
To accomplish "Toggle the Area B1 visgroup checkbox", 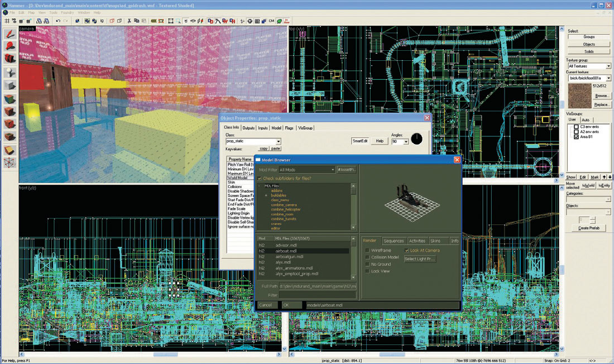I will 576,137.
